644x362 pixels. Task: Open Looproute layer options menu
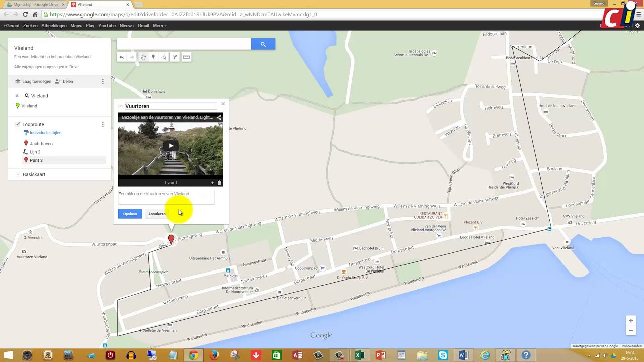pyautogui.click(x=103, y=124)
